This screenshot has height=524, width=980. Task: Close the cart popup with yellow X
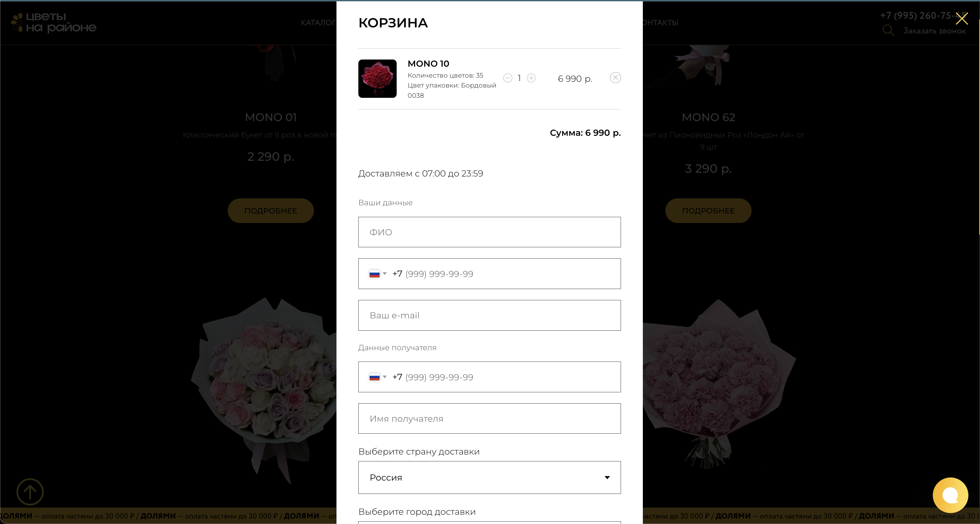point(962,18)
